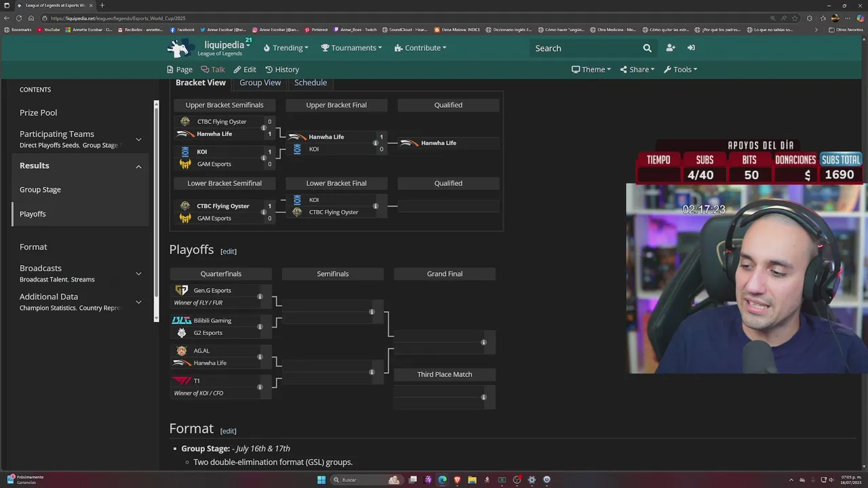The width and height of the screenshot is (868, 488).
Task: Open the page History tab
Action: pyautogui.click(x=282, y=69)
